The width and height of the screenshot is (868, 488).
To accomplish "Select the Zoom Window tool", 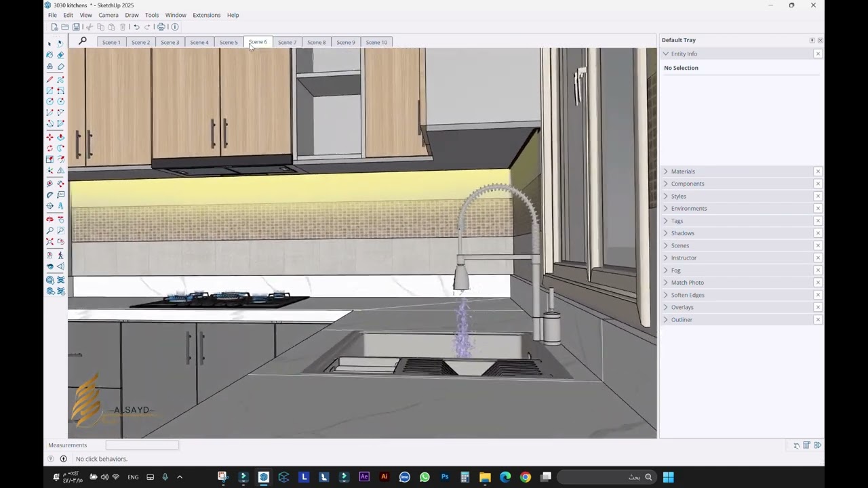I will click(x=60, y=230).
